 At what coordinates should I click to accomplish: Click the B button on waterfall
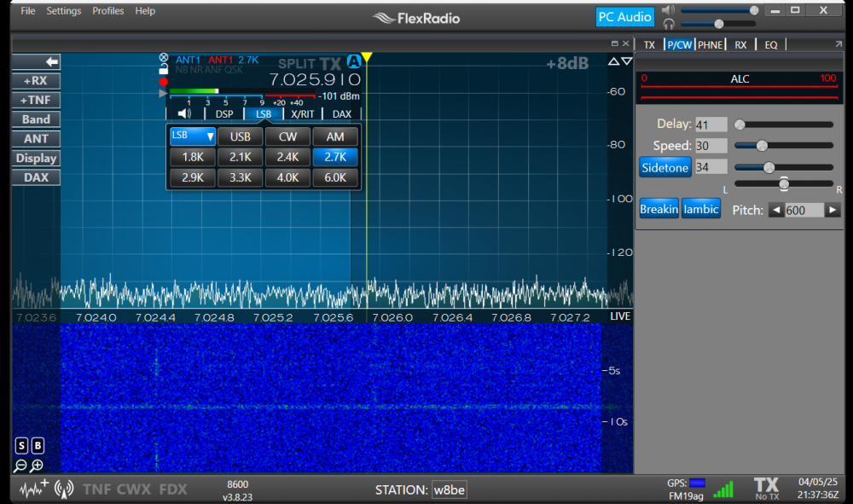pyautogui.click(x=38, y=446)
